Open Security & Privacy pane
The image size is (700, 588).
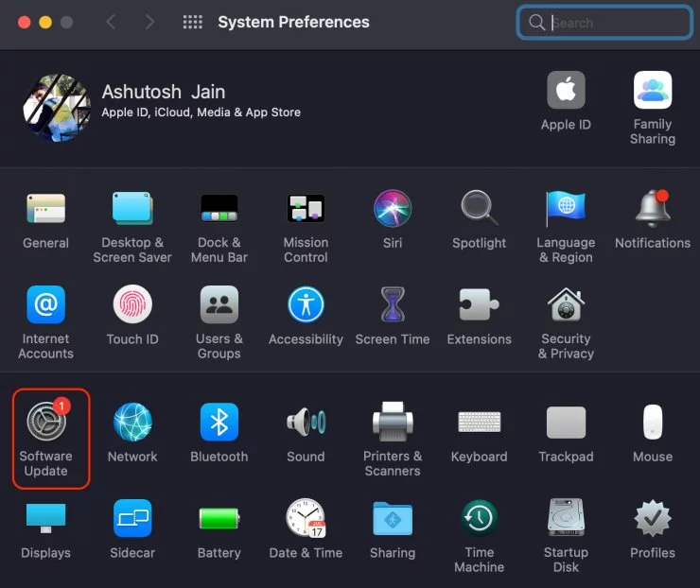[x=566, y=305]
